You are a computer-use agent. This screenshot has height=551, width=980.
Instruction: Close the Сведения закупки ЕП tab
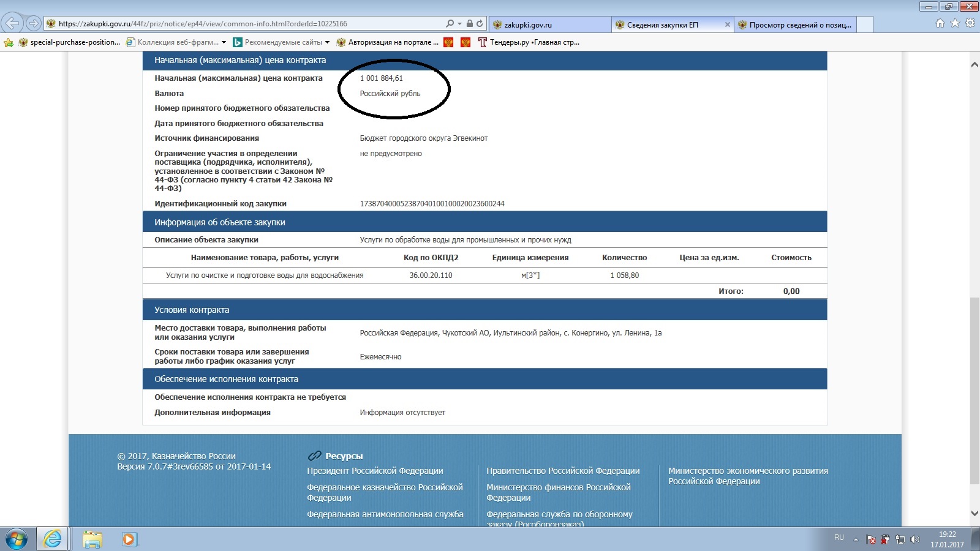(727, 24)
